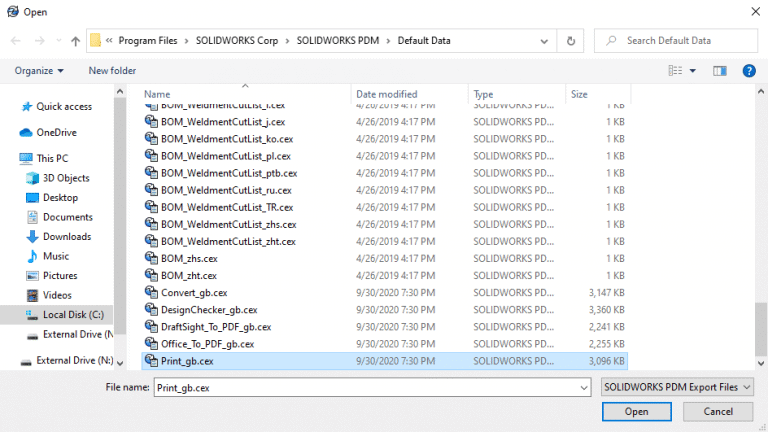Select Office_To_PDF_gb.cex file icon
The width and height of the screenshot is (768, 432).
coord(151,344)
